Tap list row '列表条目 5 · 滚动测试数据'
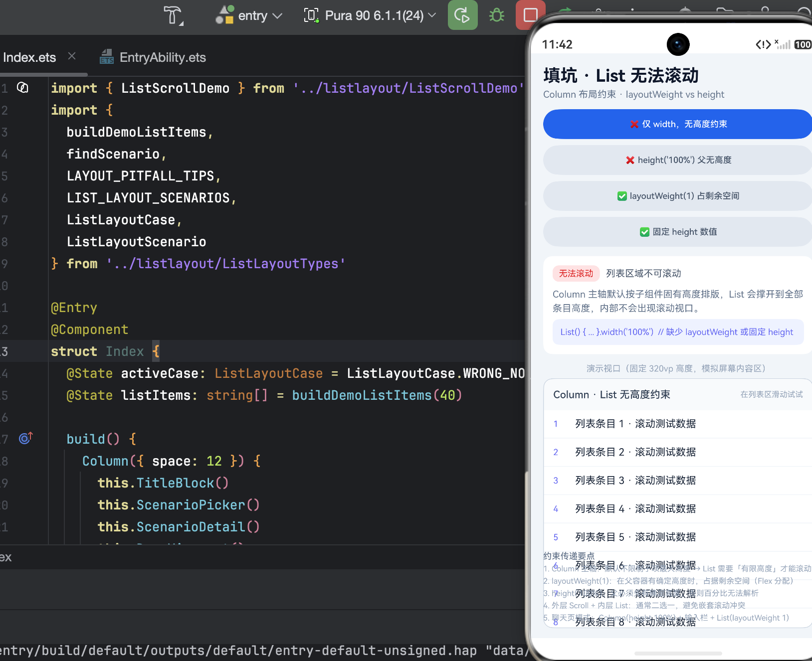The width and height of the screenshot is (812, 661). click(x=677, y=537)
